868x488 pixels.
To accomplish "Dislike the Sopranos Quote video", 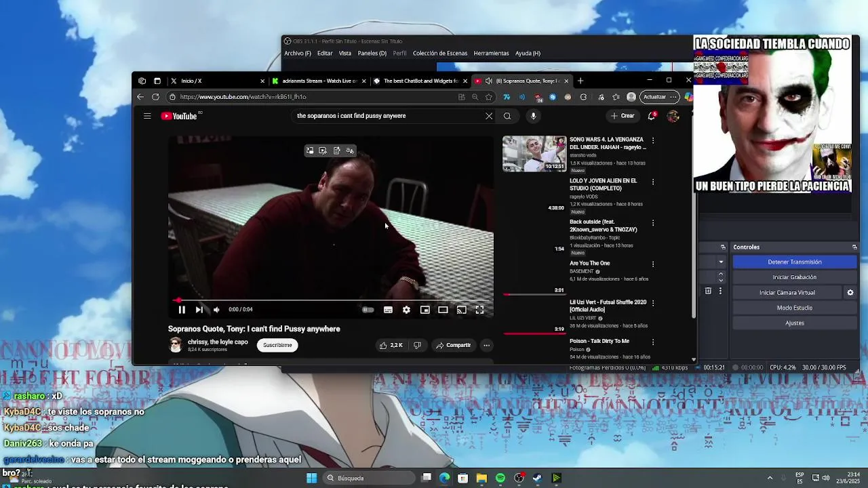I will point(417,345).
